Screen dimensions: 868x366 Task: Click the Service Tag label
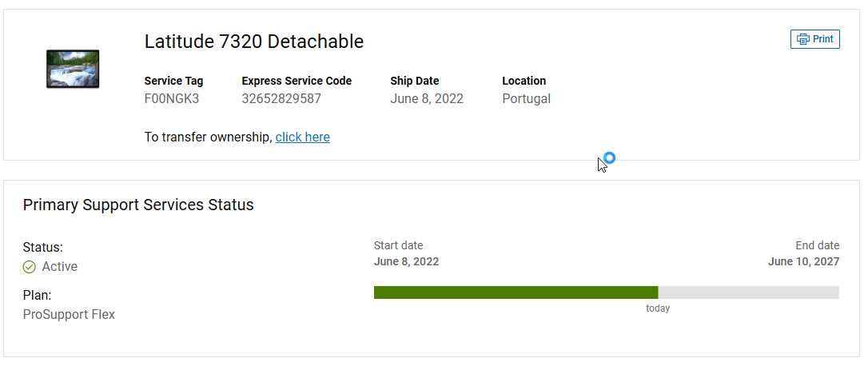click(x=173, y=81)
